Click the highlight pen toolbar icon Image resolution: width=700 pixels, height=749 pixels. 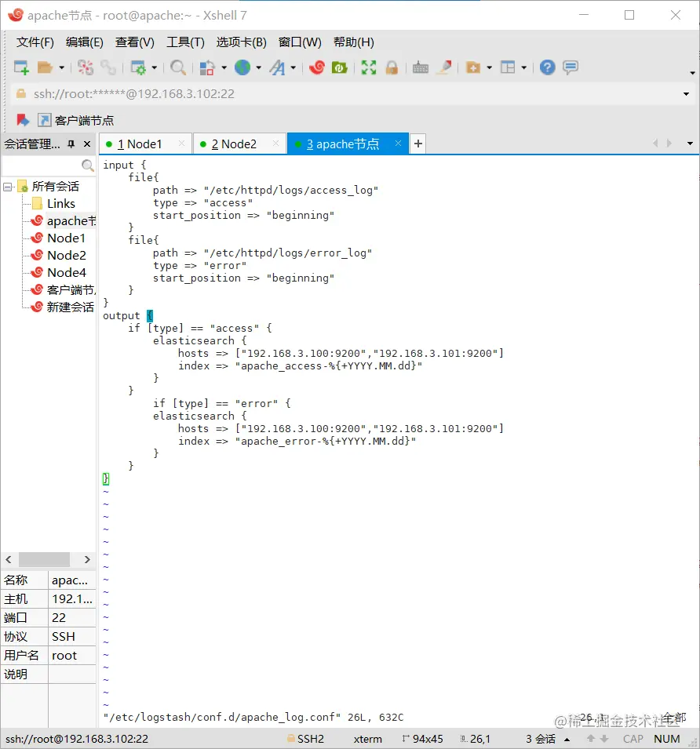[444, 67]
